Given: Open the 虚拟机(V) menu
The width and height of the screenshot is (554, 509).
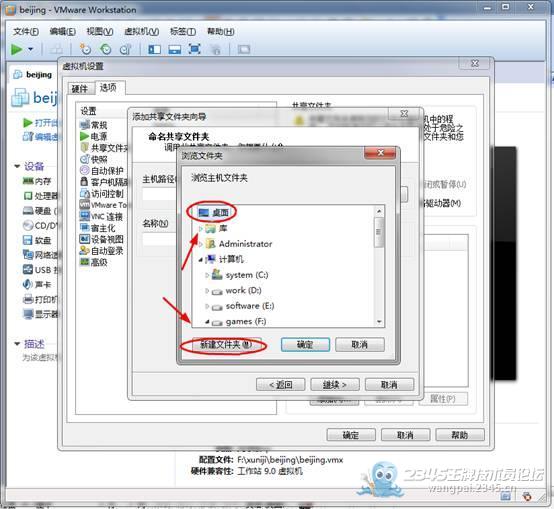Looking at the screenshot, I should [x=141, y=32].
